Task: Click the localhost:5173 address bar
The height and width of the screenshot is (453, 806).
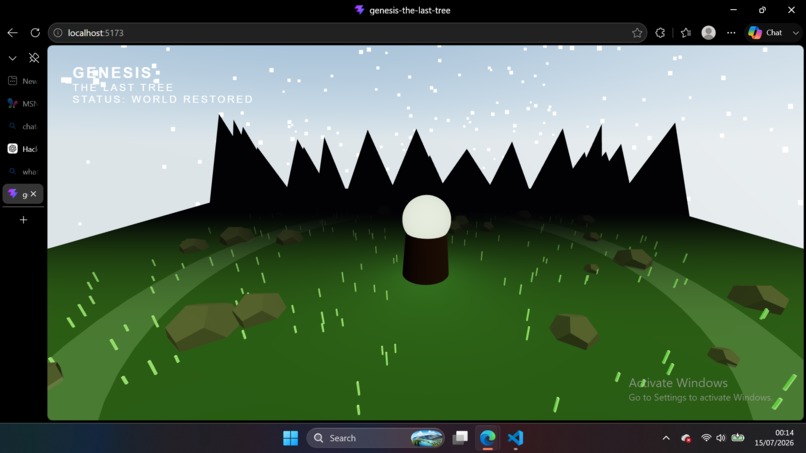Action: (347, 33)
